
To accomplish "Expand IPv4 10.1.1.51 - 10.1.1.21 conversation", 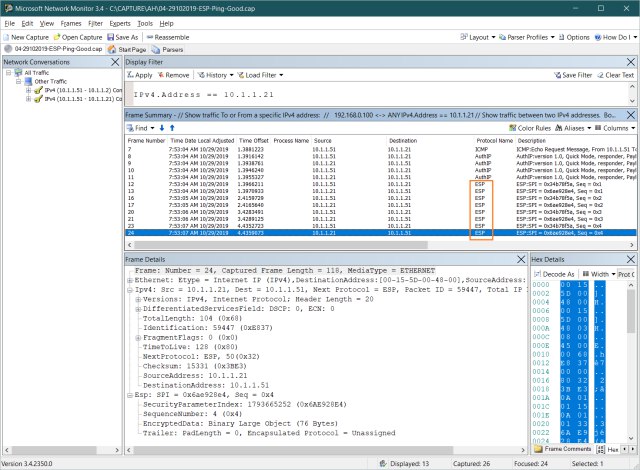I will coord(28,99).
